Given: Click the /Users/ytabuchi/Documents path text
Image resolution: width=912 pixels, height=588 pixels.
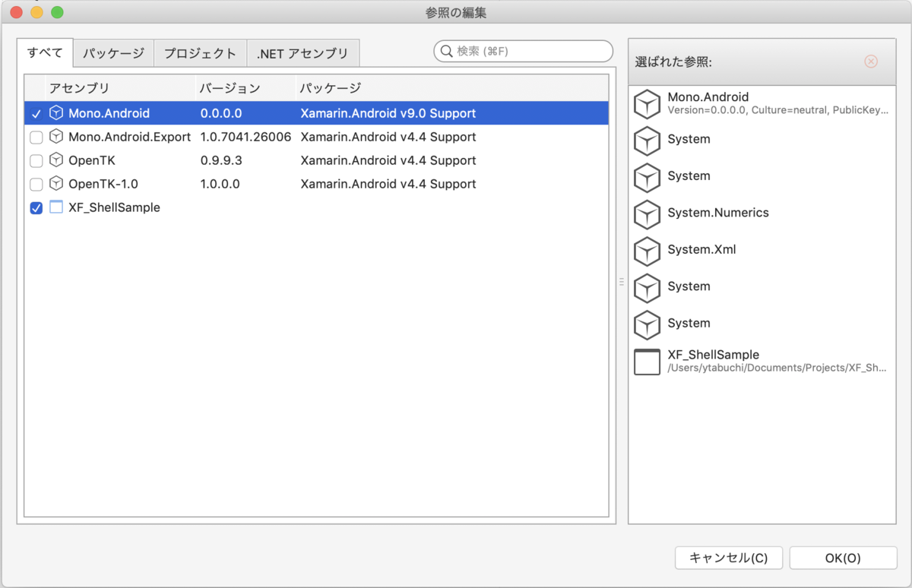Looking at the screenshot, I should [777, 368].
